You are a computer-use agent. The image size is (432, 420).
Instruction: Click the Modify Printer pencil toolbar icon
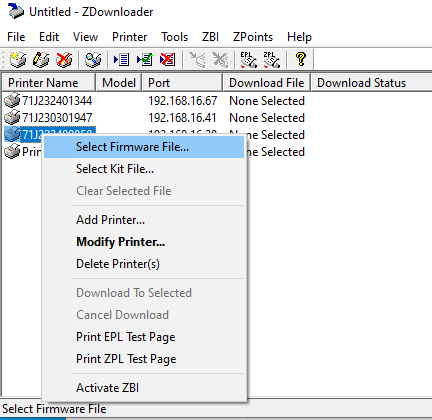pos(41,60)
